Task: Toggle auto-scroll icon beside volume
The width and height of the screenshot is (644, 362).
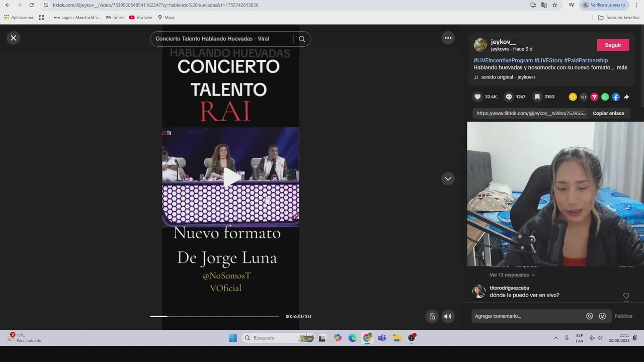Action: (x=432, y=316)
